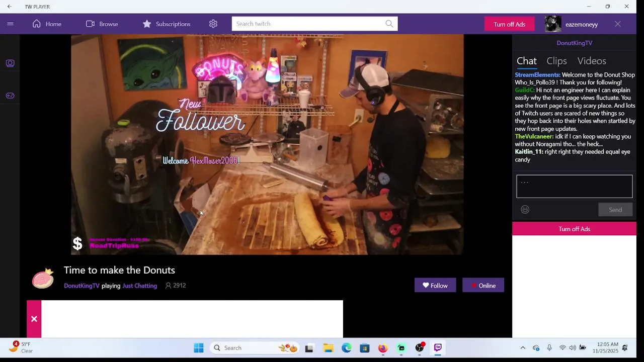
Task: Open File Explorer from taskbar
Action: tap(328, 348)
